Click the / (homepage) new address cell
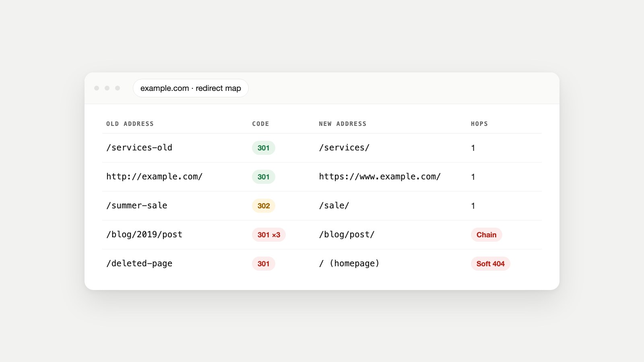The width and height of the screenshot is (644, 362). [x=349, y=263]
